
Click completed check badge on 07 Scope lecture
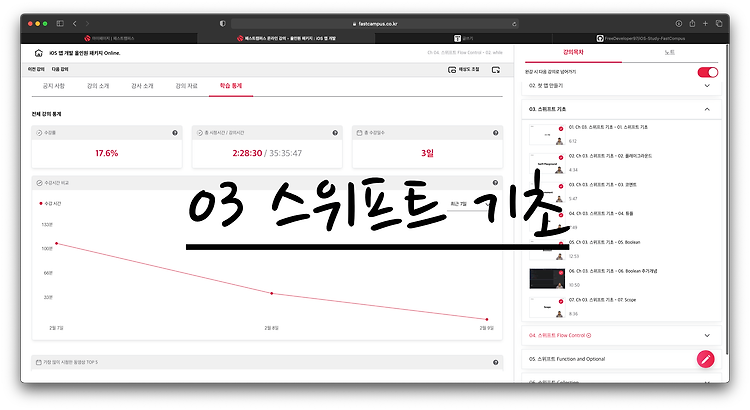pos(561,301)
